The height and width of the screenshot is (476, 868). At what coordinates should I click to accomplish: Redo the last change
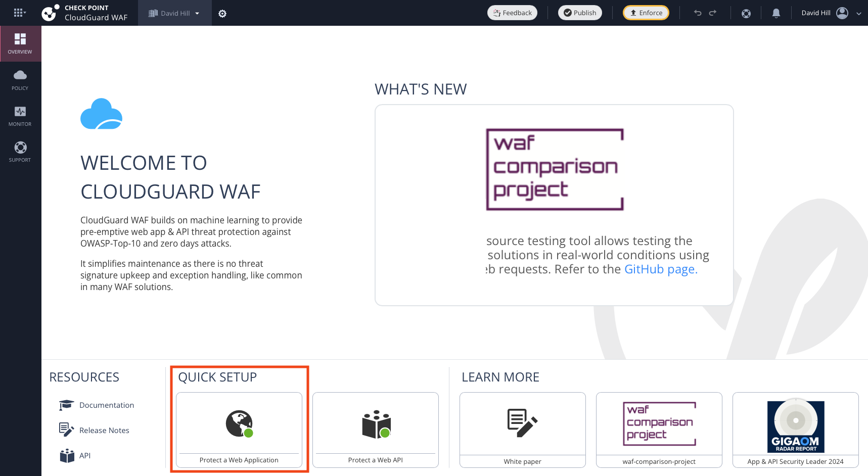[x=713, y=13]
